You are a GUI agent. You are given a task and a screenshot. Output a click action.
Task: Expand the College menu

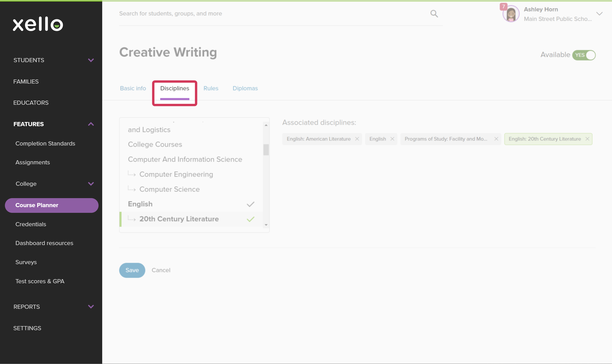click(91, 184)
